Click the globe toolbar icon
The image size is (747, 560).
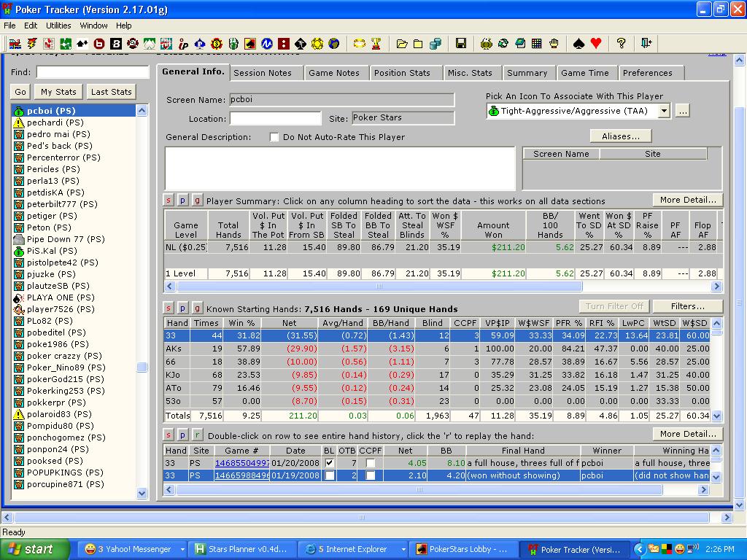[x=334, y=44]
